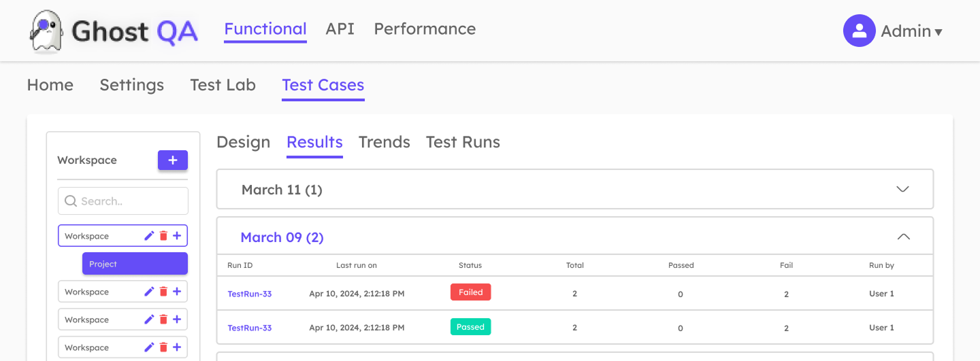Go to the Test Runs tab
This screenshot has height=361, width=980.
(x=463, y=142)
